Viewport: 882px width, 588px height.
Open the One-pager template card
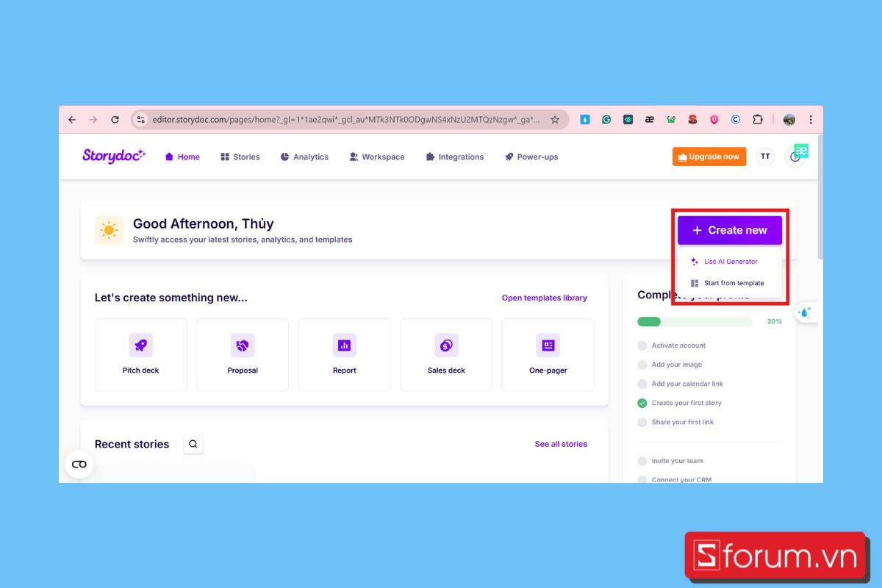[548, 354]
